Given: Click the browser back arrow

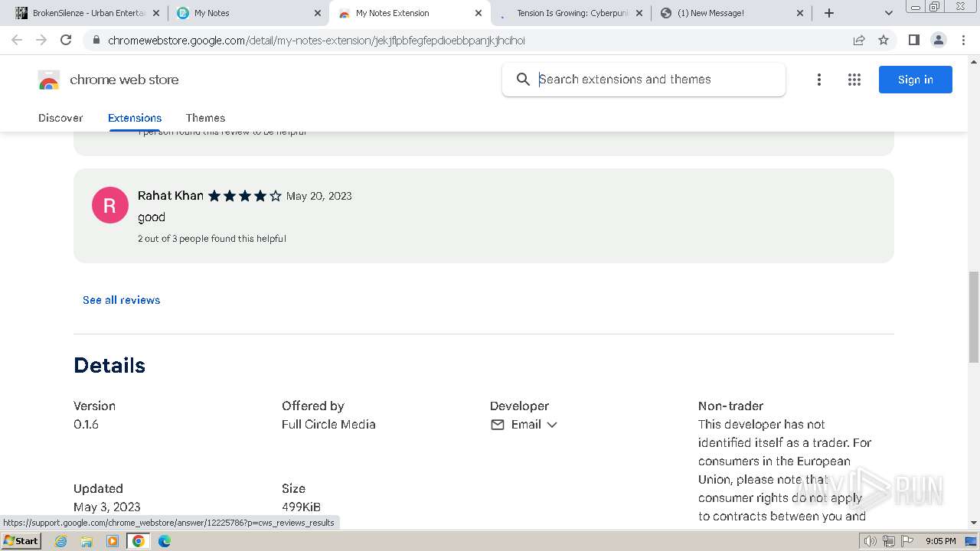Looking at the screenshot, I should click(17, 40).
